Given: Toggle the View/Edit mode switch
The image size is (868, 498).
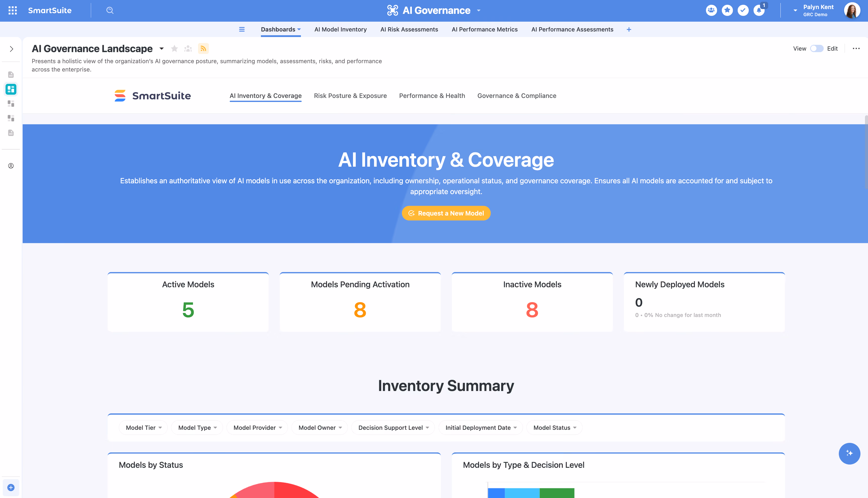Looking at the screenshot, I should pos(816,49).
